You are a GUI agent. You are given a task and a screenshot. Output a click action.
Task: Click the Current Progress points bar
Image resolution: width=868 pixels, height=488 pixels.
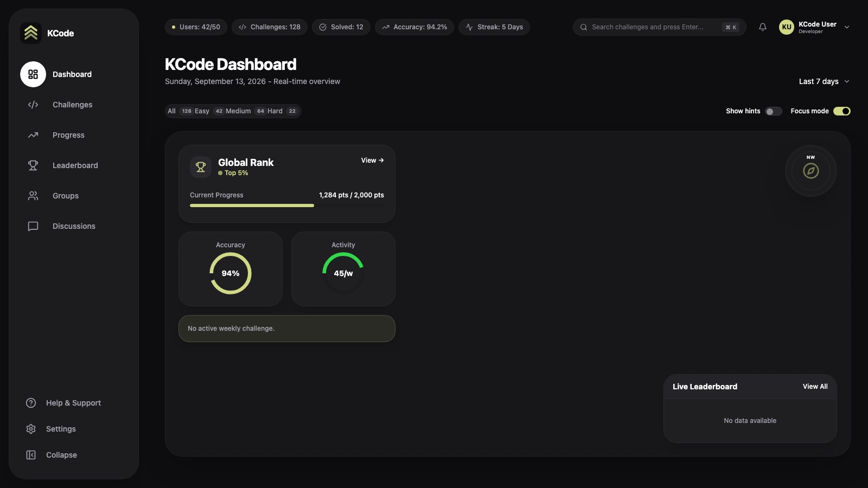pyautogui.click(x=287, y=206)
